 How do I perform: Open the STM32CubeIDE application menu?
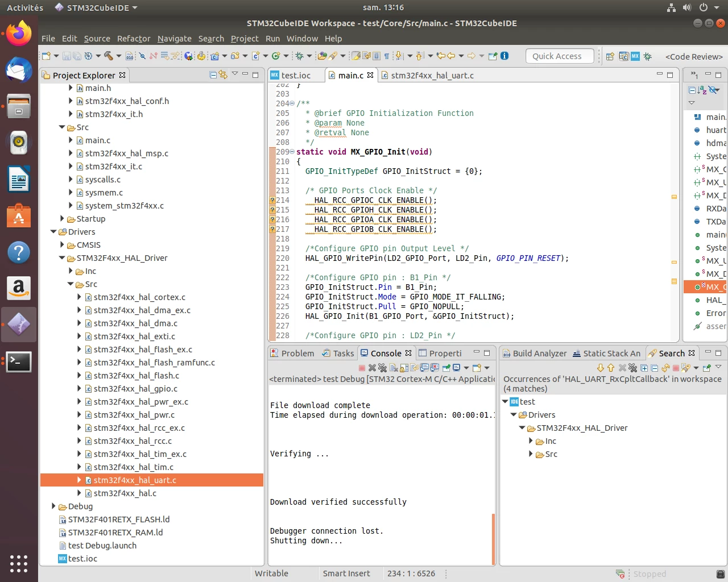(x=96, y=7)
